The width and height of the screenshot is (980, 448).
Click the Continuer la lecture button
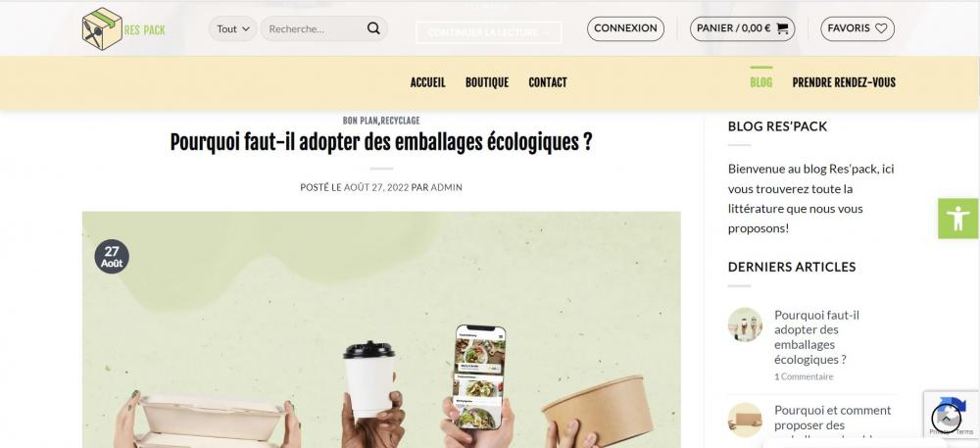point(489,32)
